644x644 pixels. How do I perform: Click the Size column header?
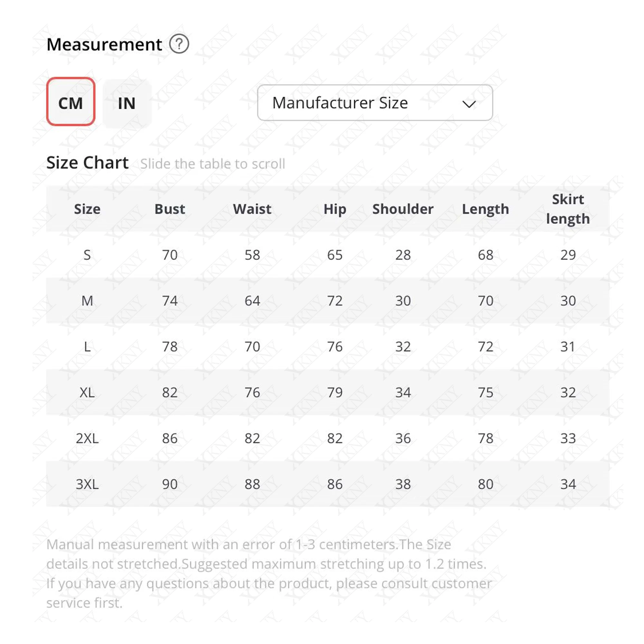[x=87, y=209]
